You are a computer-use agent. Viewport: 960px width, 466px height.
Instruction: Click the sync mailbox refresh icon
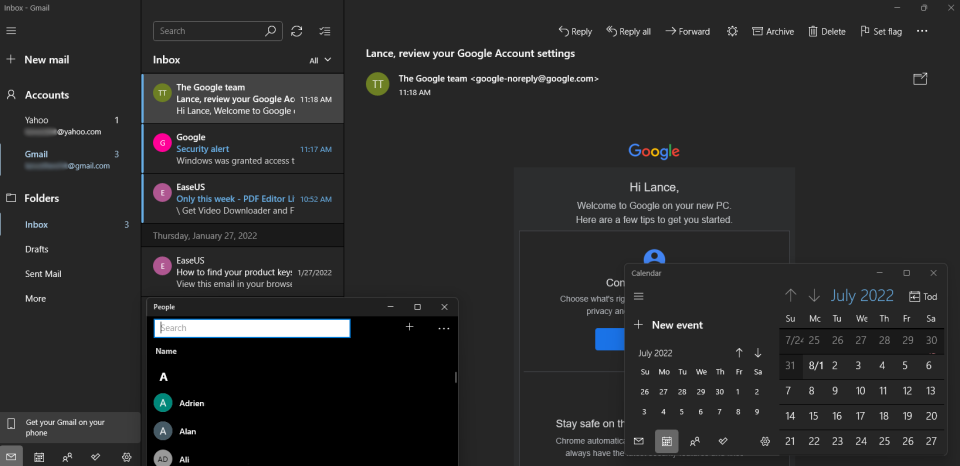[x=297, y=31]
